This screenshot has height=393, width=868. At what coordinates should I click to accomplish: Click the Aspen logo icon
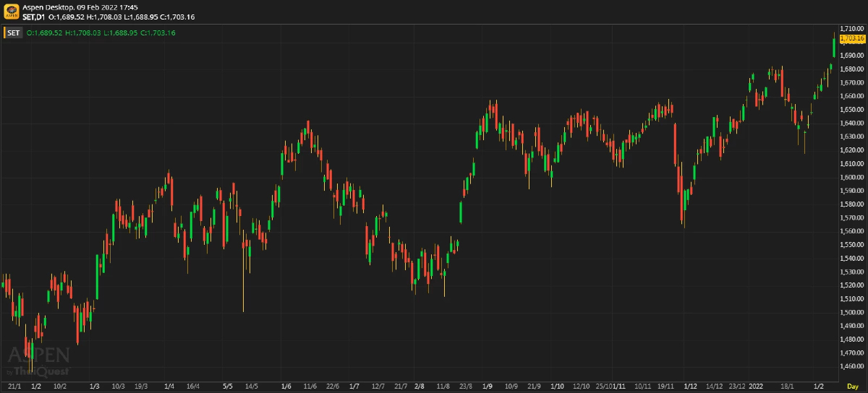click(x=11, y=11)
